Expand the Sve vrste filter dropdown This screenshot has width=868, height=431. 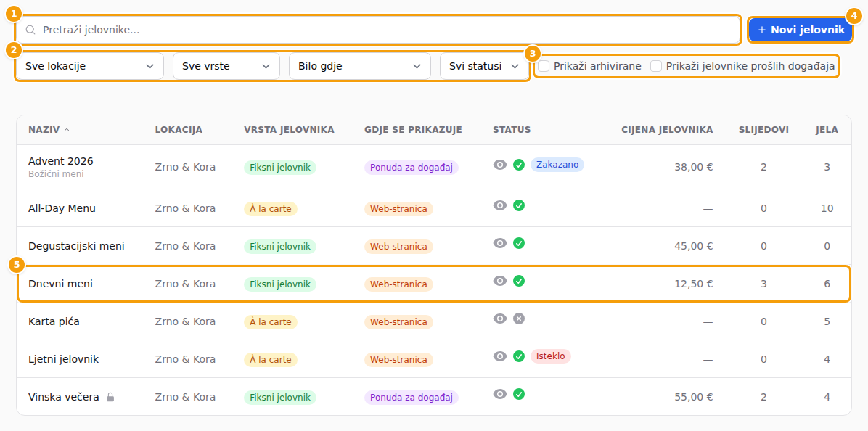tap(226, 67)
